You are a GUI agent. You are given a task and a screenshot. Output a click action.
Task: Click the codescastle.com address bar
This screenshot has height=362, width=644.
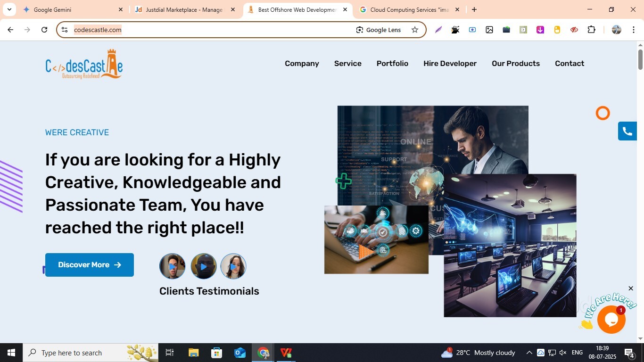(212, 30)
